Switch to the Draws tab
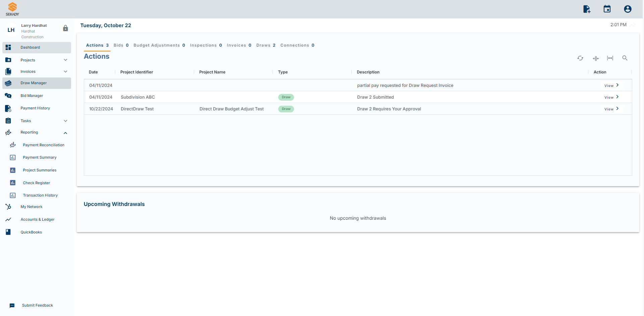Image resolution: width=644 pixels, height=316 pixels. click(x=266, y=45)
